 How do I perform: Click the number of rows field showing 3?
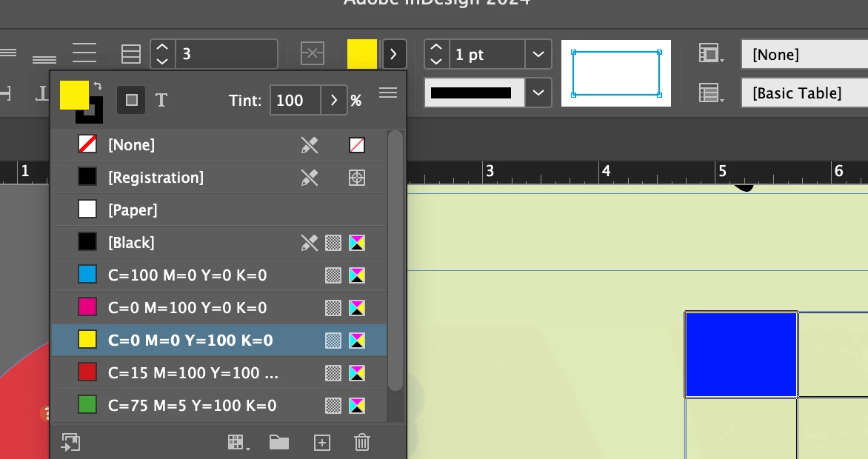pos(227,54)
